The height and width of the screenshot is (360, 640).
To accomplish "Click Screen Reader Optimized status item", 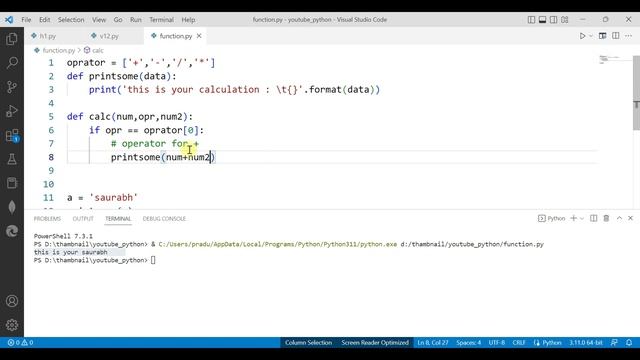I will (375, 342).
